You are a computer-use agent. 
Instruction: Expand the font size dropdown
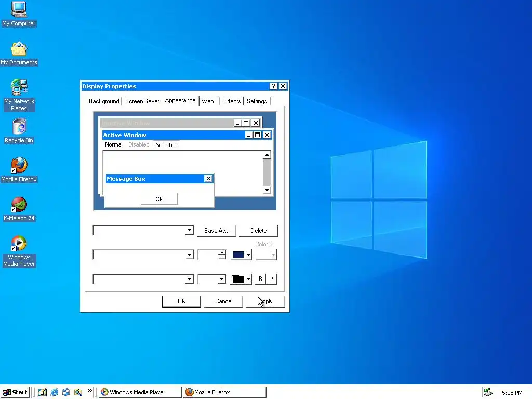coord(221,279)
